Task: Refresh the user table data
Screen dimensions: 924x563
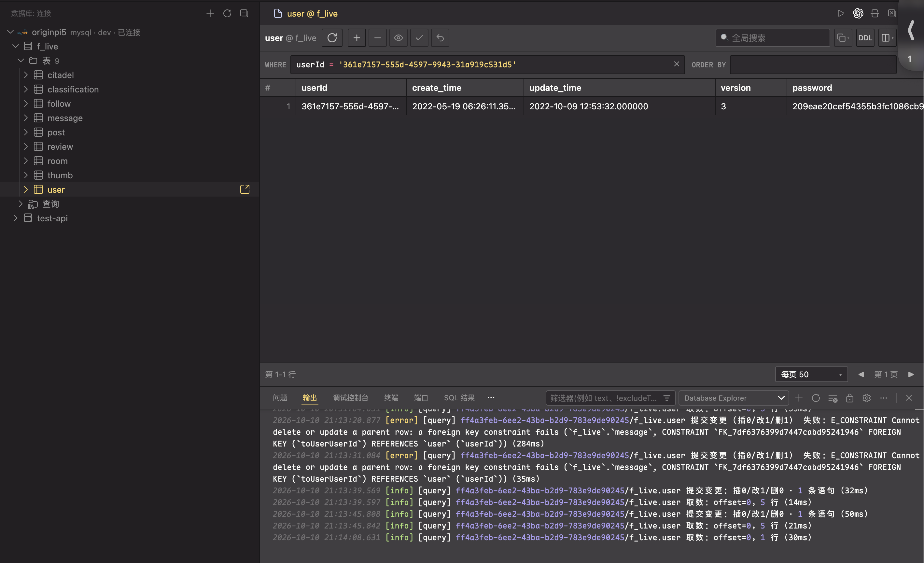Action: pyautogui.click(x=332, y=38)
